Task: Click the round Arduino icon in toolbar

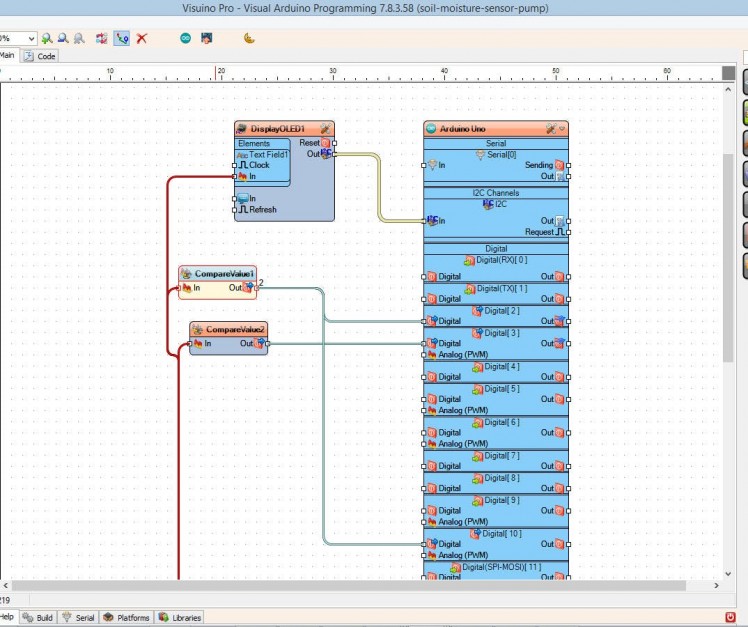Action: coord(185,38)
